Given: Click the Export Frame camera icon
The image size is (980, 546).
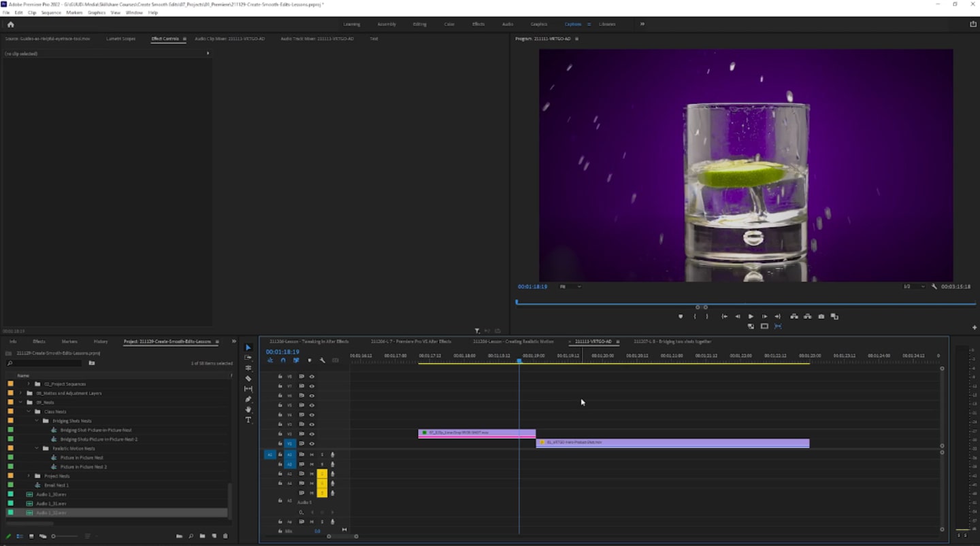Looking at the screenshot, I should 821,316.
